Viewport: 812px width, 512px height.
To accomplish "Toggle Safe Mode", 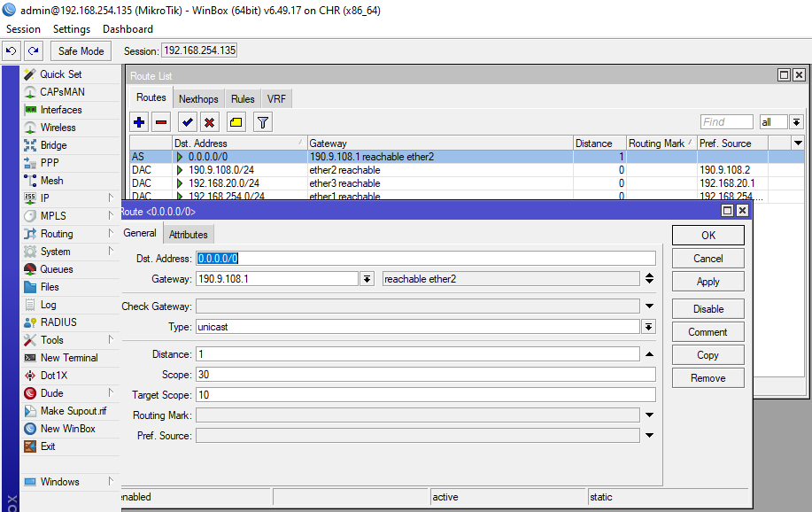I will point(81,50).
